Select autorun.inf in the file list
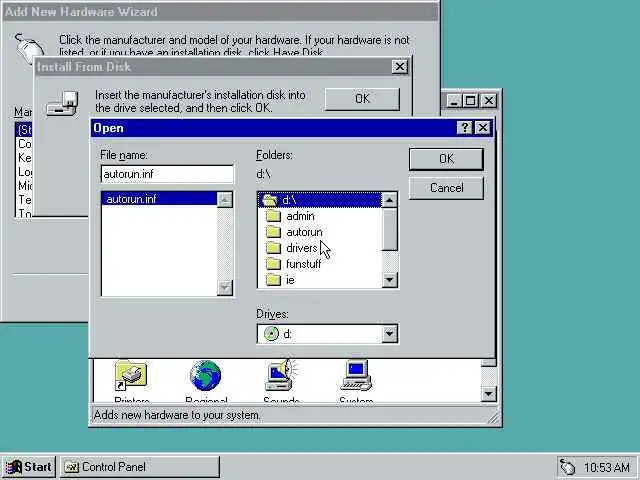640x480 pixels. point(159,199)
